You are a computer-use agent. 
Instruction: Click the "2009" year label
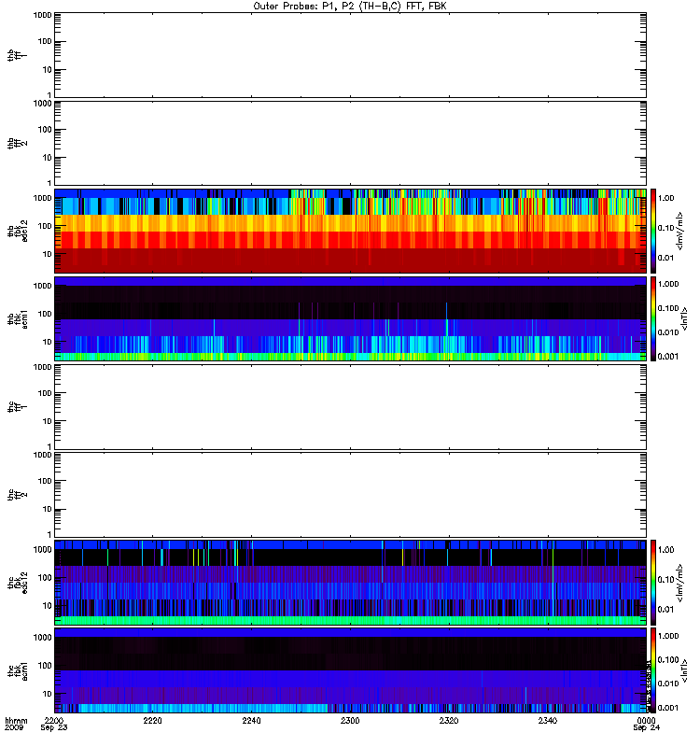pos(13,728)
